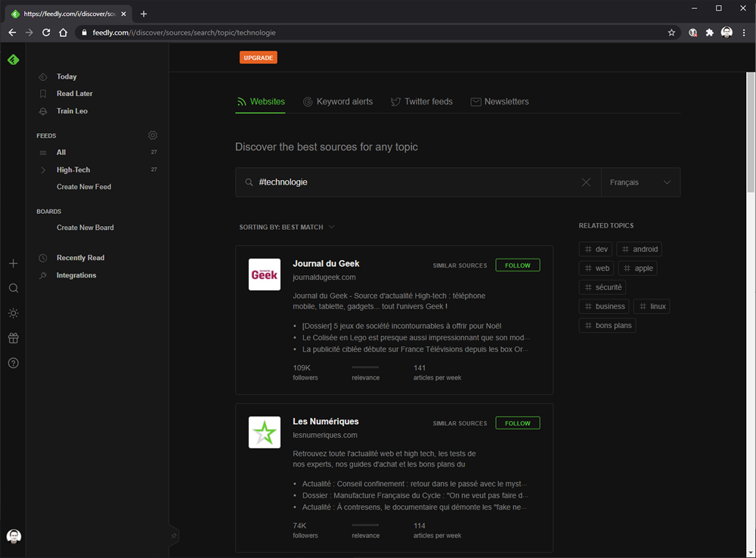Select the linux related topic tag
The height and width of the screenshot is (558, 756).
pyautogui.click(x=652, y=306)
